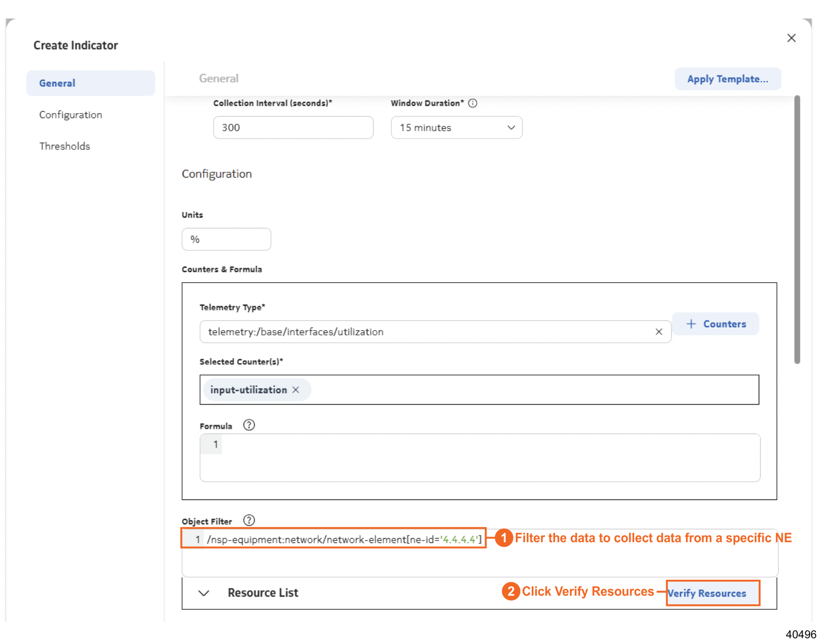Screen dimensions: 819x644
Task: Go to the Configuration section
Action: tap(71, 115)
